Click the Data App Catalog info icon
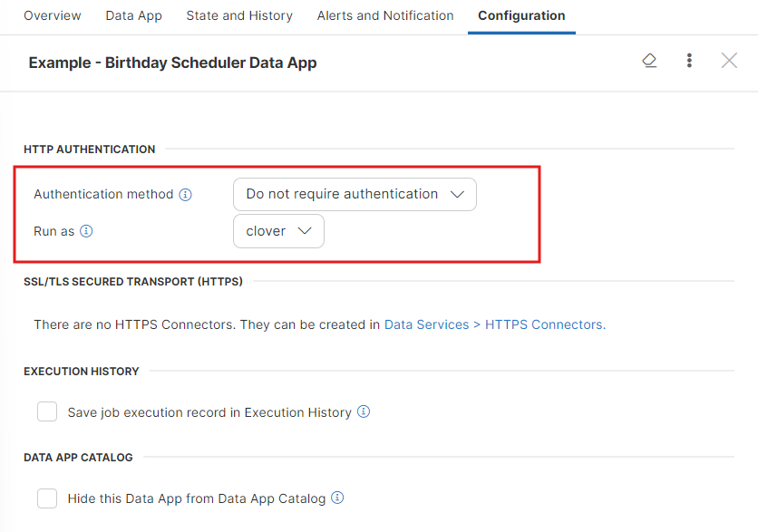The height and width of the screenshot is (532, 758). pyautogui.click(x=336, y=498)
